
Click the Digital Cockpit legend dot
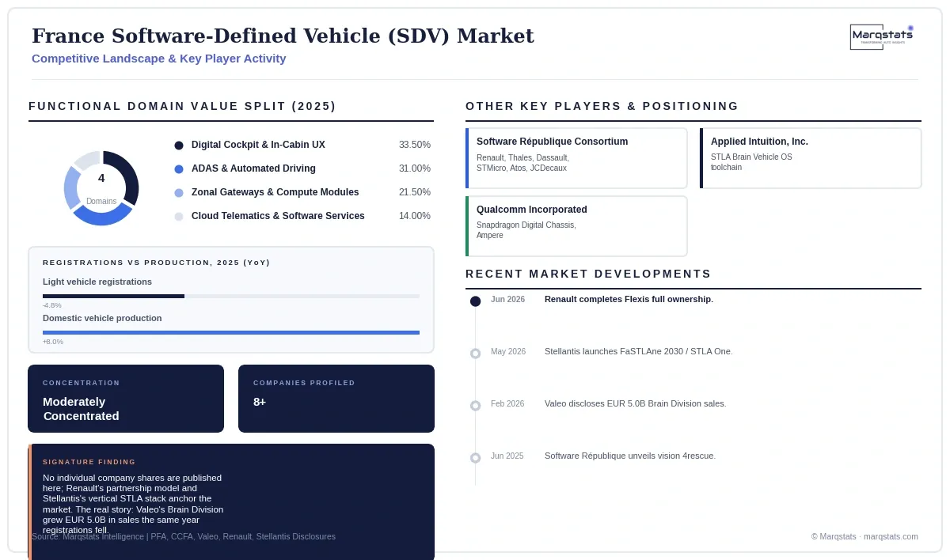pyautogui.click(x=179, y=146)
